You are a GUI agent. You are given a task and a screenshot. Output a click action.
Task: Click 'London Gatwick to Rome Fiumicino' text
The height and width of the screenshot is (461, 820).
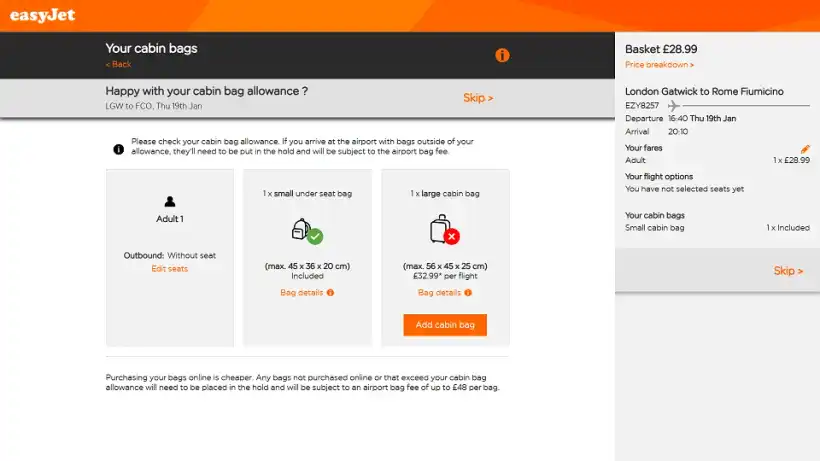pyautogui.click(x=704, y=91)
